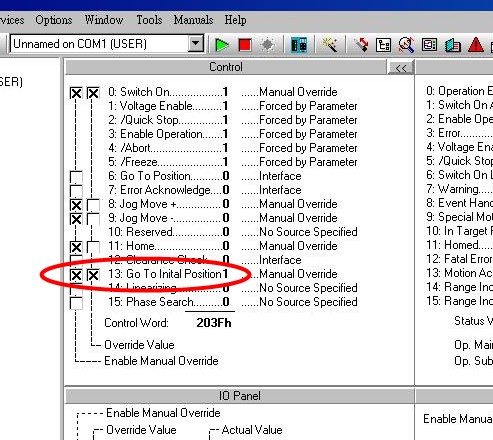The width and height of the screenshot is (493, 440).
Task: Open the Options menu
Action: coord(54,20)
